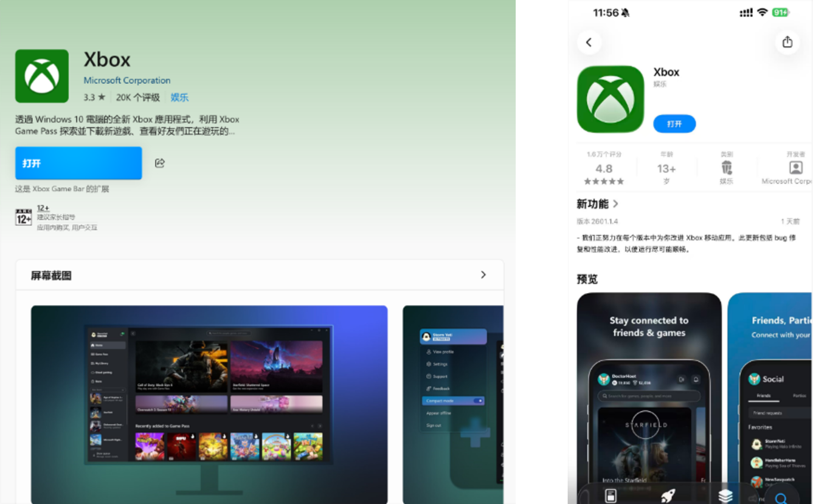Open the Microsoft Corporation publisher link

[x=126, y=80]
